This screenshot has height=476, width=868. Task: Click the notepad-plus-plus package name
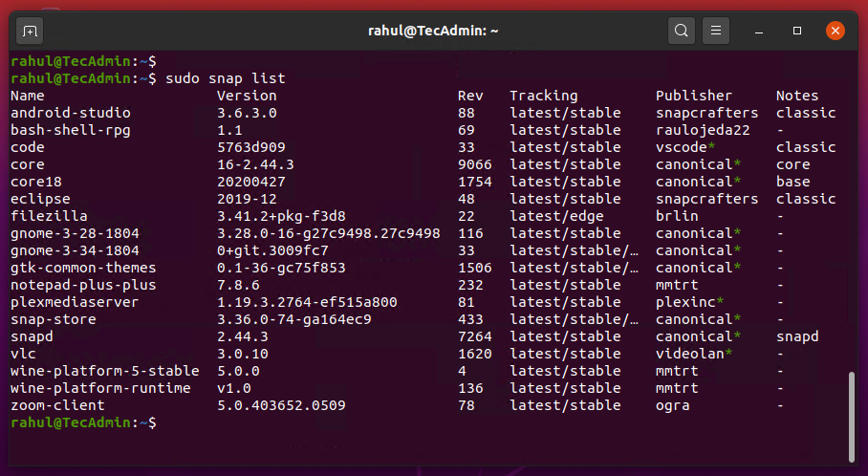83,285
